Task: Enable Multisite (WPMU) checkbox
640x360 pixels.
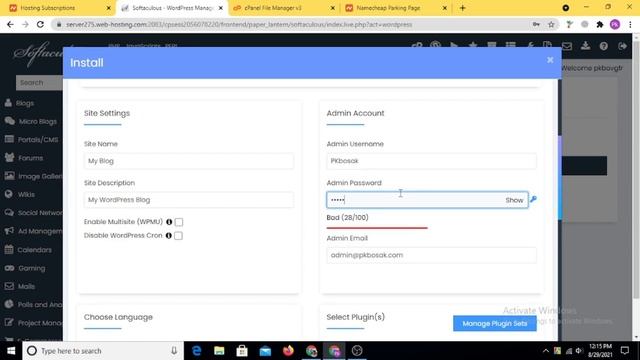Action: pos(179,222)
